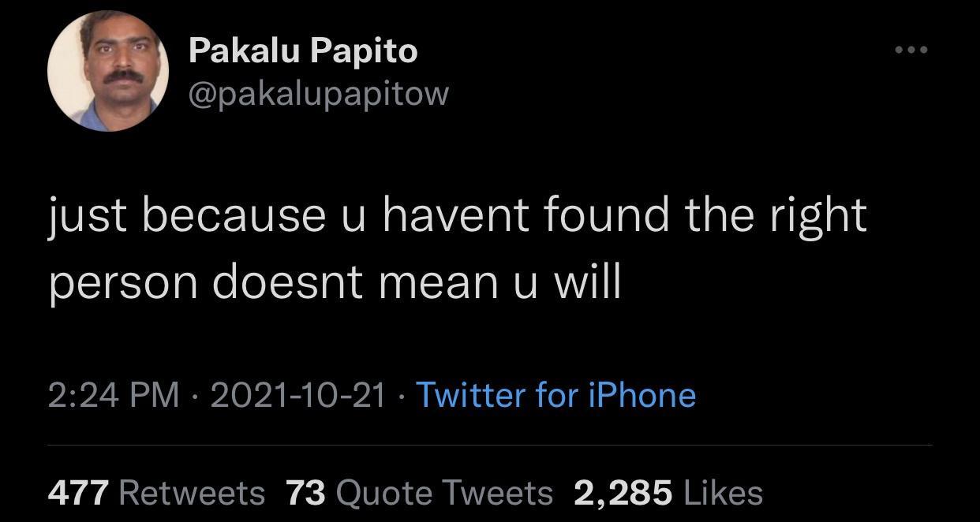
Task: Click the 73 quote tweet count
Action: [305, 494]
